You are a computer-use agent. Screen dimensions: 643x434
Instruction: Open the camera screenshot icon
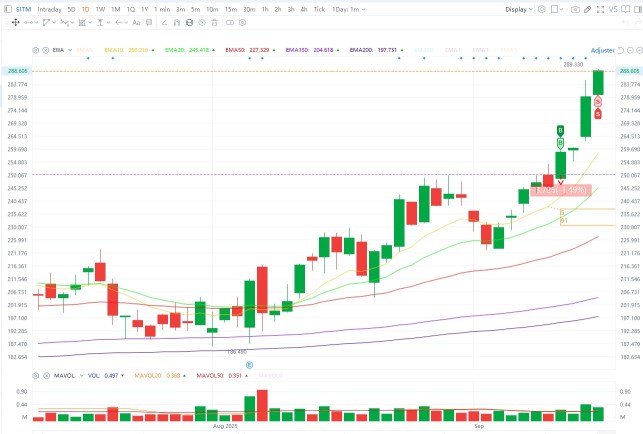(x=575, y=9)
